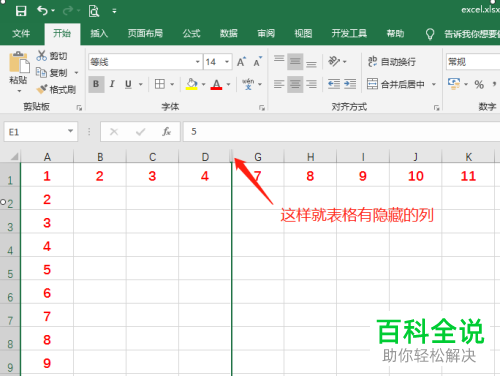Click the 复制 copy button
Image resolution: width=500 pixels, height=376 pixels.
tap(52, 72)
